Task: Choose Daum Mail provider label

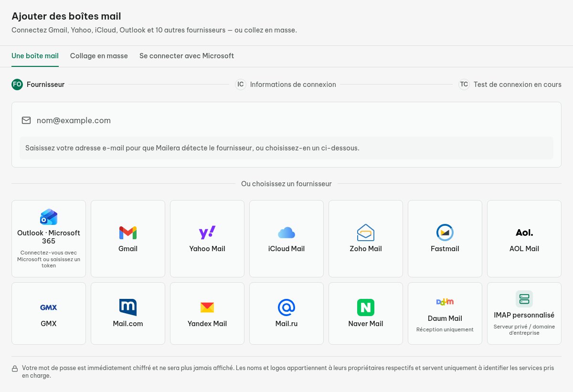Action: coord(445,318)
